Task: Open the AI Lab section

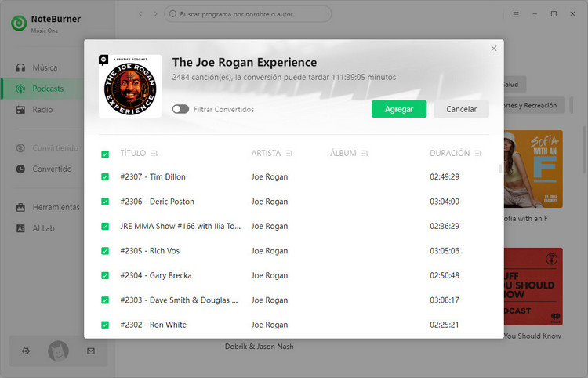Action: 43,228
